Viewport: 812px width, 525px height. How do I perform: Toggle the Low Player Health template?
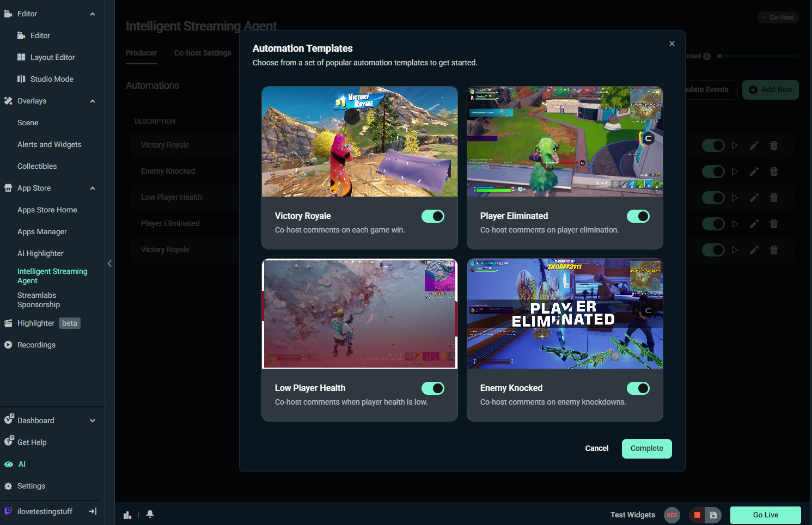coord(433,388)
